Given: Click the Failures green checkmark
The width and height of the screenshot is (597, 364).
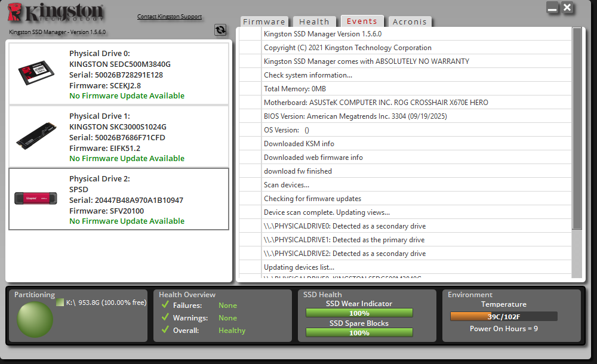Looking at the screenshot, I should coord(165,304).
